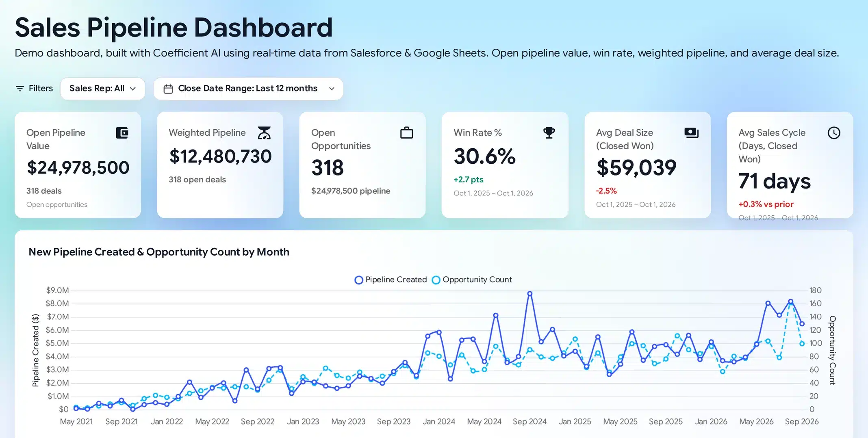Screen dimensions: 868x438
Task: Click the trophy icon on Win Rate card
Action: (549, 133)
